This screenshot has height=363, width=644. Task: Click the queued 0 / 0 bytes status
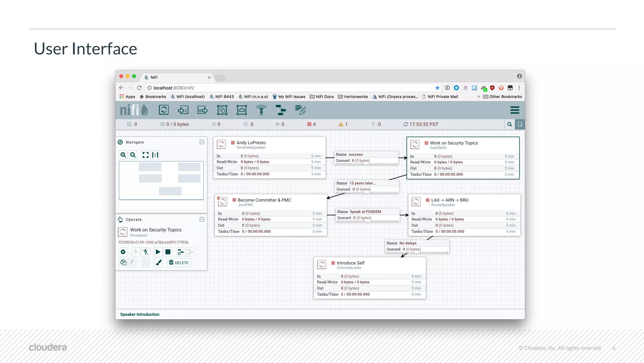click(x=174, y=124)
